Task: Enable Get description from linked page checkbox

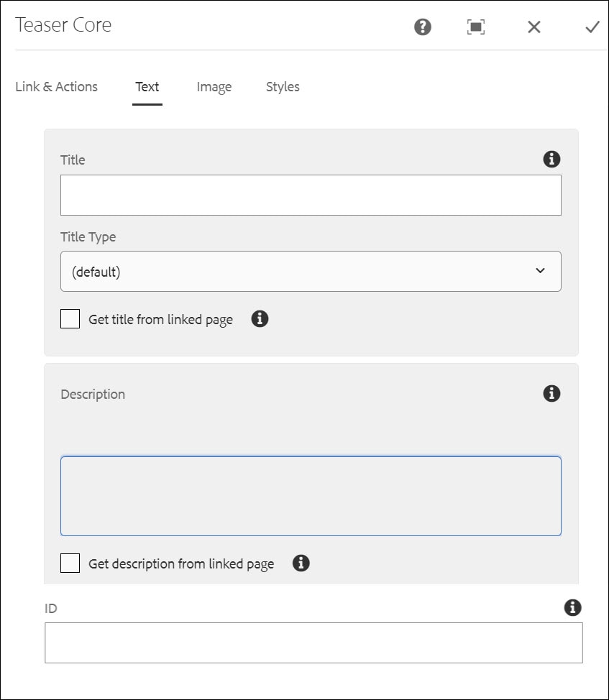Action: click(x=70, y=563)
